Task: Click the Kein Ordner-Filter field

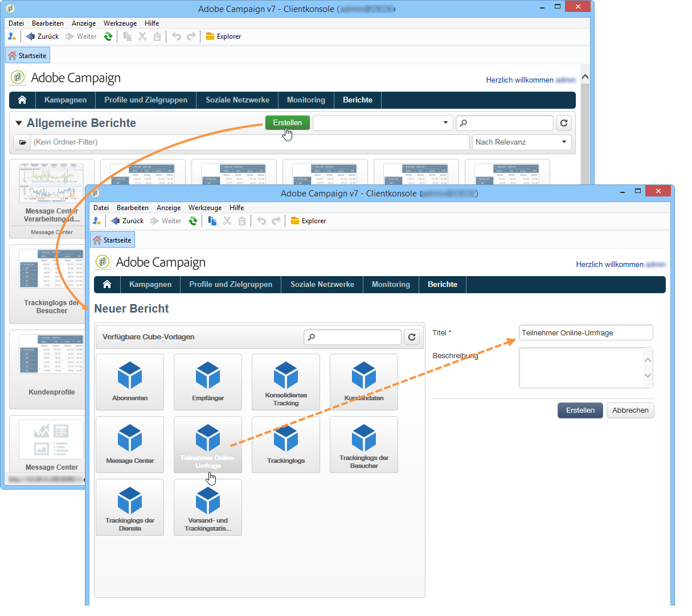Action: coord(251,142)
